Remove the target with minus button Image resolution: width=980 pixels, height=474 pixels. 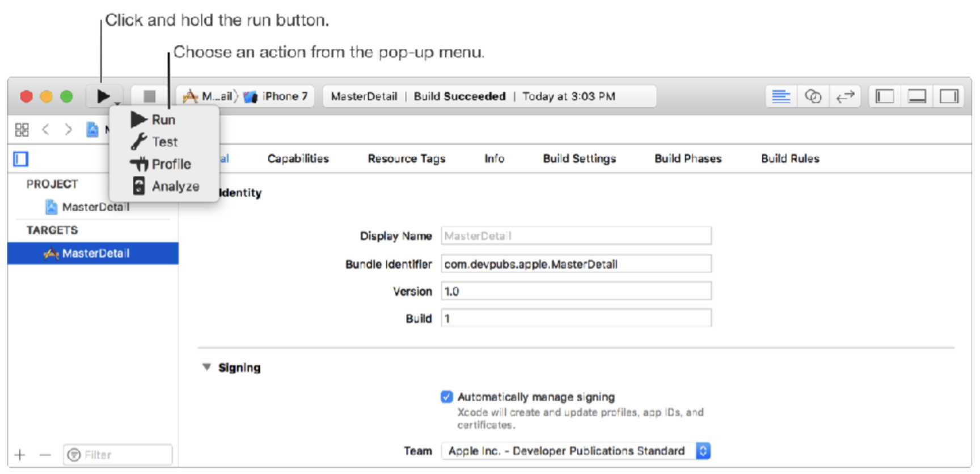(x=45, y=455)
